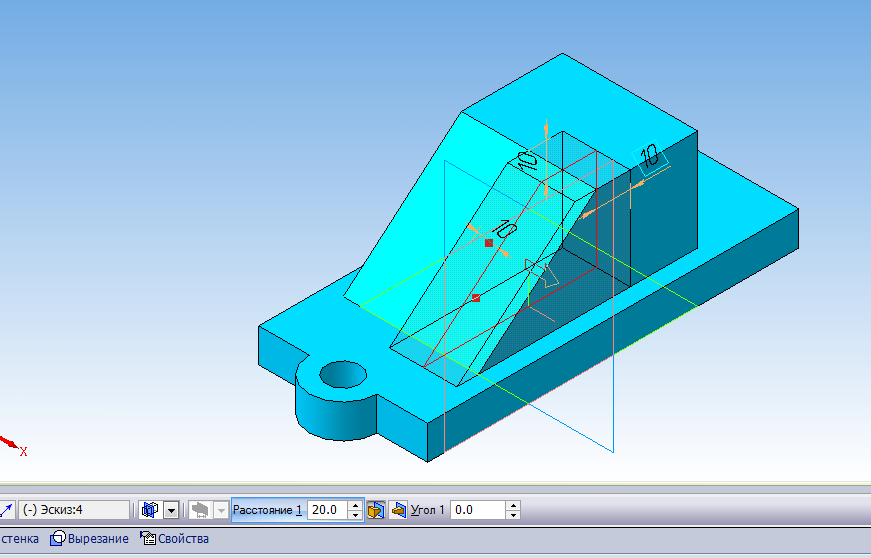Toggle the inward draft icon before Угол 1
The image size is (871, 558).
399,510
